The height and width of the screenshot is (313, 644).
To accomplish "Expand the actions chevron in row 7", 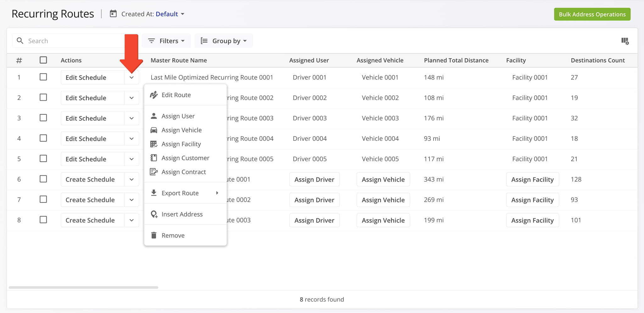I will (x=131, y=200).
